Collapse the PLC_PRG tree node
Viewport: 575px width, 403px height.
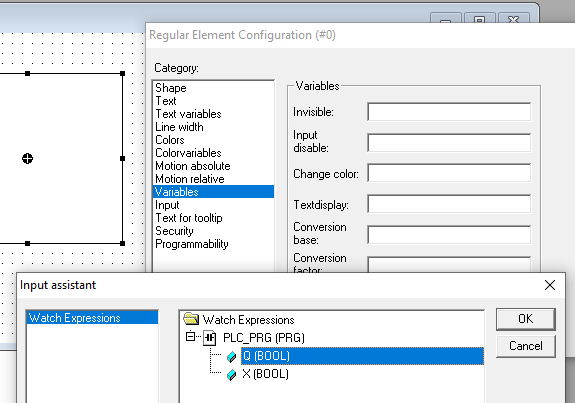190,336
